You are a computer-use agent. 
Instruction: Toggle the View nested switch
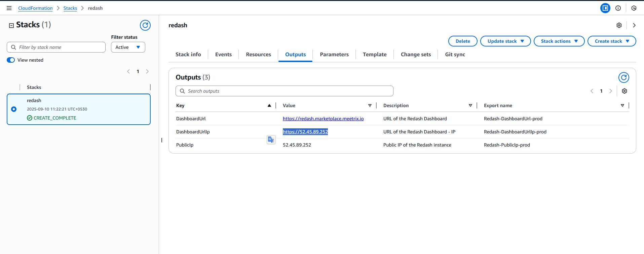(x=11, y=60)
